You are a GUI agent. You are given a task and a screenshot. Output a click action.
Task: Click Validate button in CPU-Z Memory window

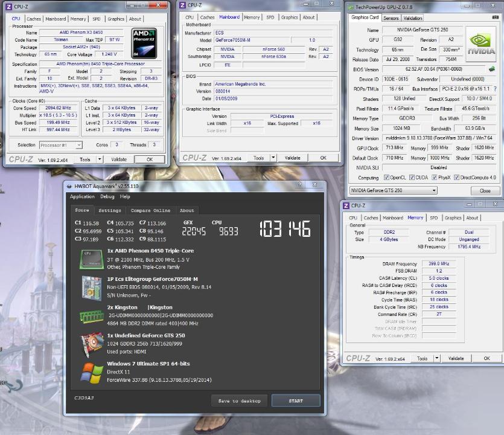tap(456, 358)
